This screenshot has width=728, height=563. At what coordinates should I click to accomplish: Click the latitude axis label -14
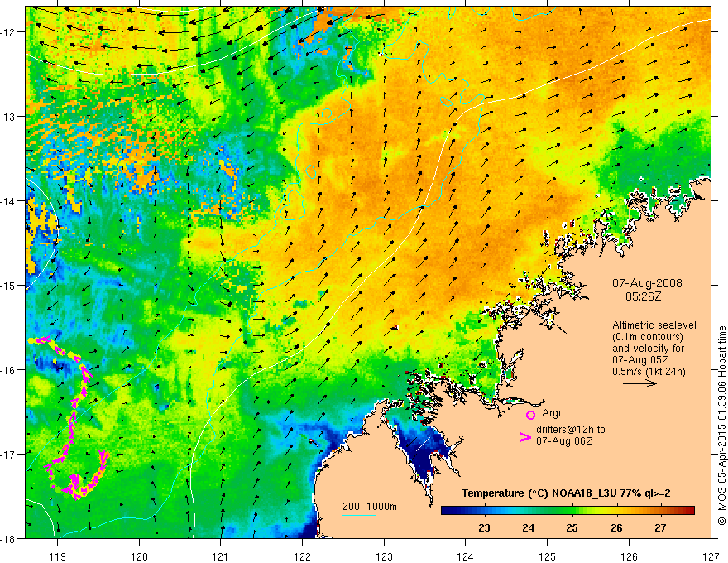pos(9,201)
